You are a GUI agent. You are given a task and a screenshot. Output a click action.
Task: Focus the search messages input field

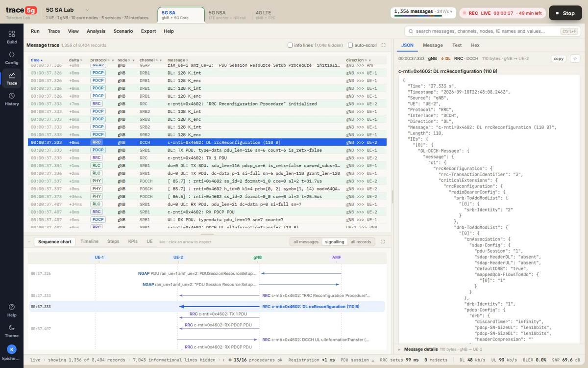492,31
